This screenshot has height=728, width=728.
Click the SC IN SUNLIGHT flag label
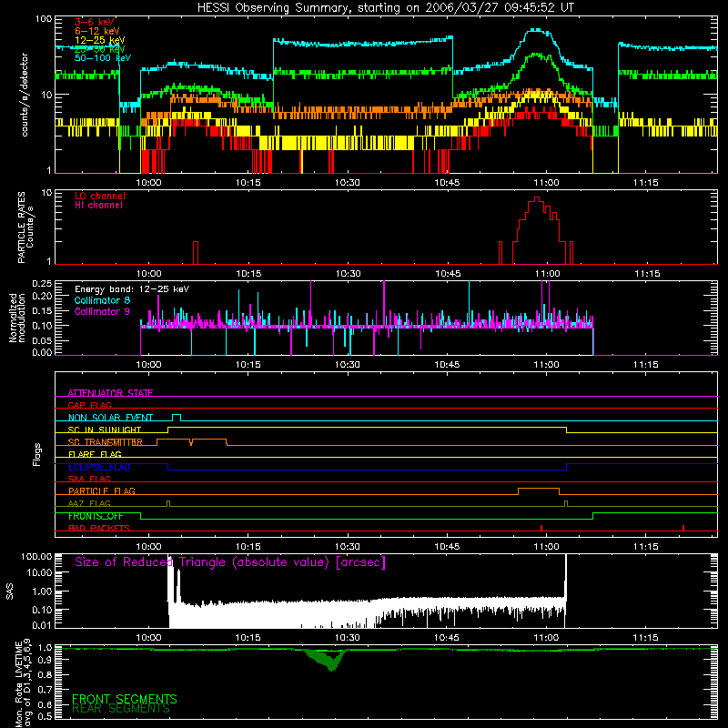[x=105, y=430]
